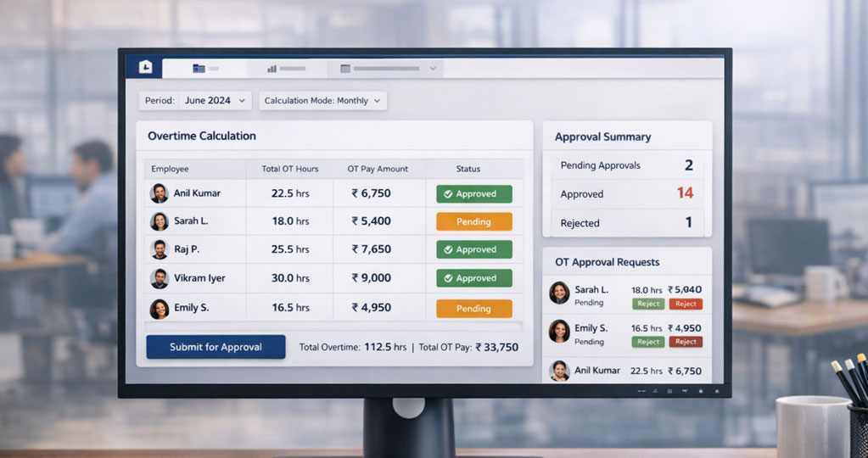Click the 25.5 hrs cell

point(290,249)
